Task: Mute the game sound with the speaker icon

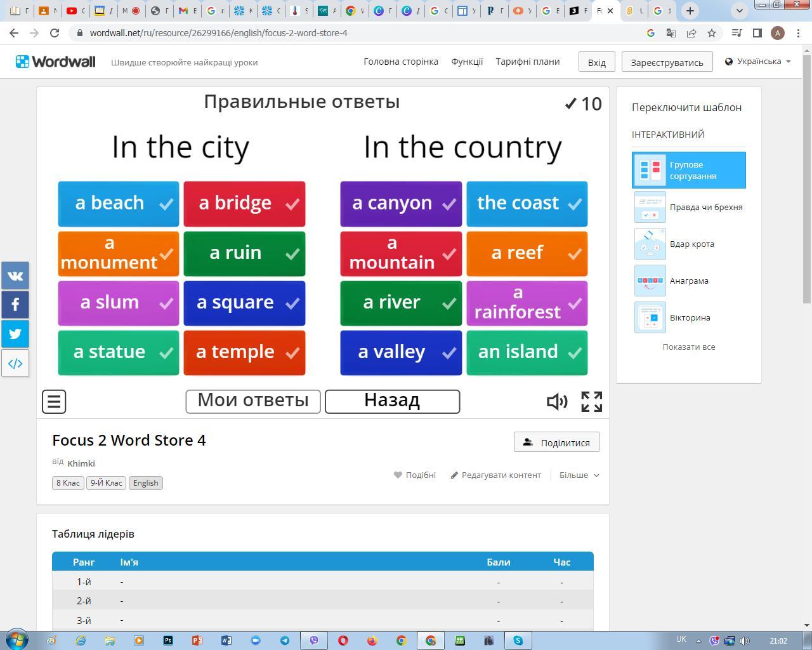Action: 556,401
